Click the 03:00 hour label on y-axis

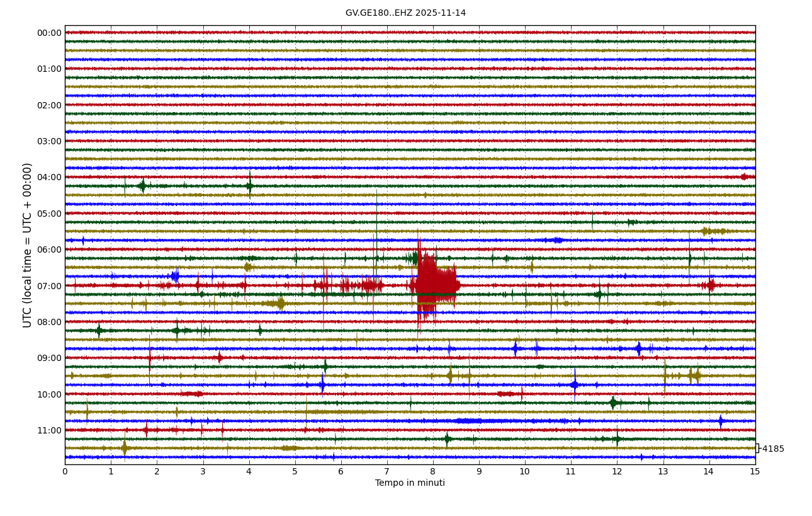pos(49,141)
